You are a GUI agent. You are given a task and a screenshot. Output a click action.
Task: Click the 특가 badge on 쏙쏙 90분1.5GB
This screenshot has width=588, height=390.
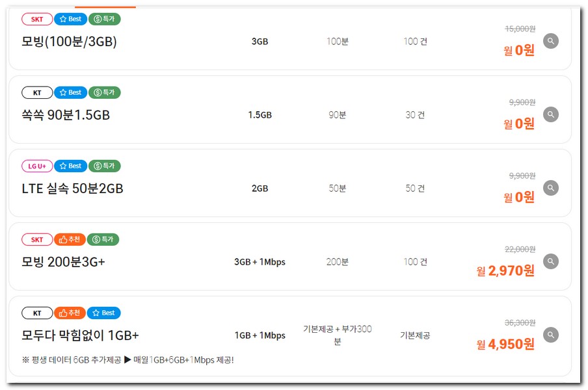104,93
